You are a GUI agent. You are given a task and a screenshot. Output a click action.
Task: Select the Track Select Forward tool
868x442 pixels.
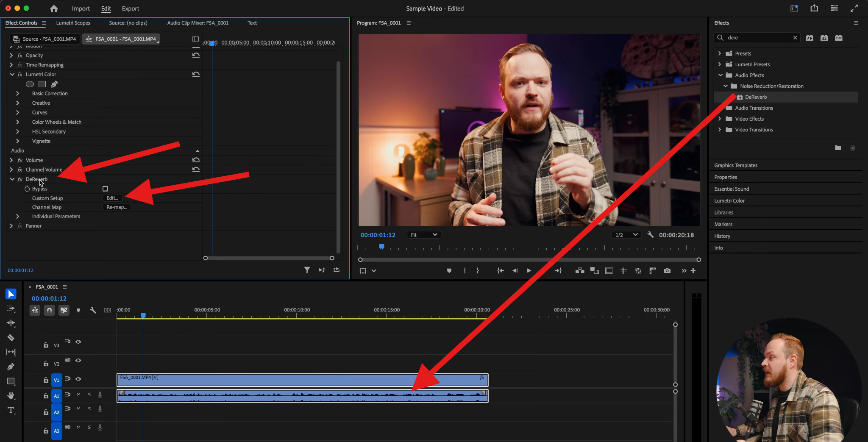[11, 309]
